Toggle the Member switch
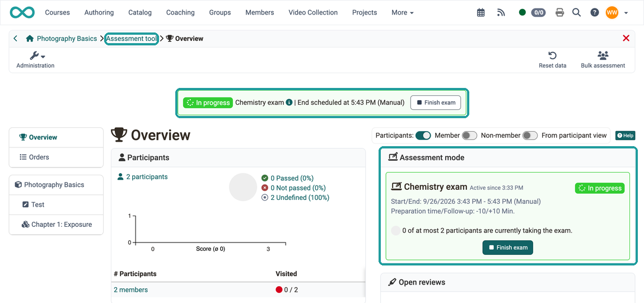This screenshot has height=303, width=644. tap(469, 136)
